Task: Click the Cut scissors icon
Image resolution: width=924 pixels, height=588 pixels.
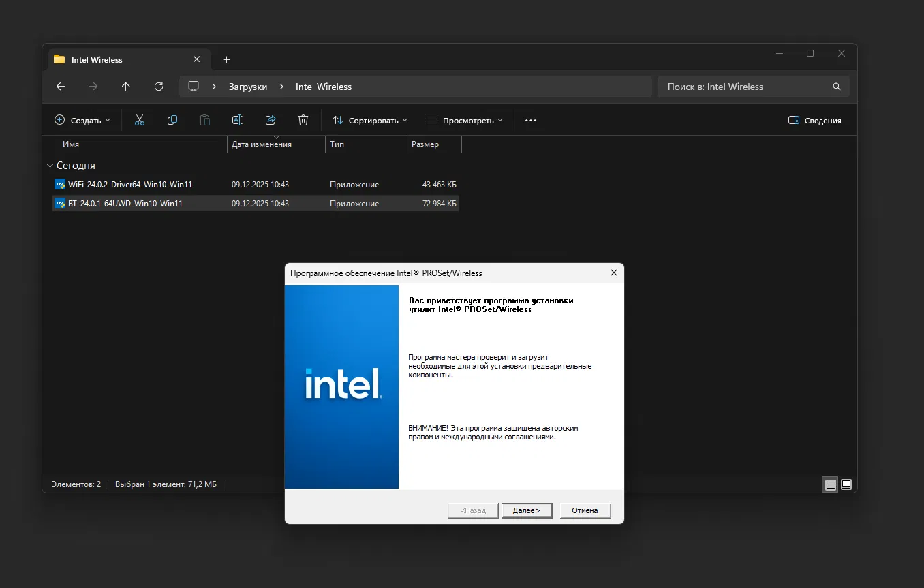Action: point(140,120)
